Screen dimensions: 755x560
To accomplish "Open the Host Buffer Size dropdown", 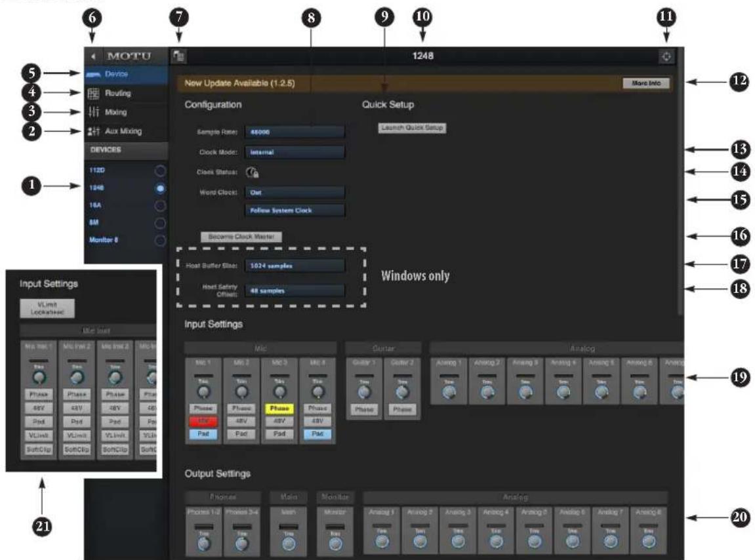I will click(x=295, y=266).
